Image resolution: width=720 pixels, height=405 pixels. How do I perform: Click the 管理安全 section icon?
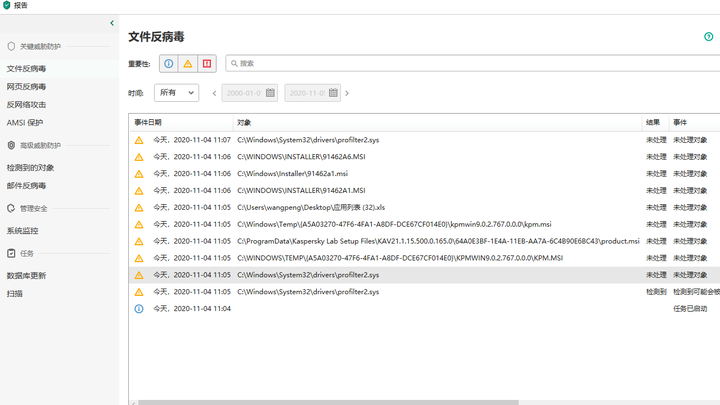point(11,208)
